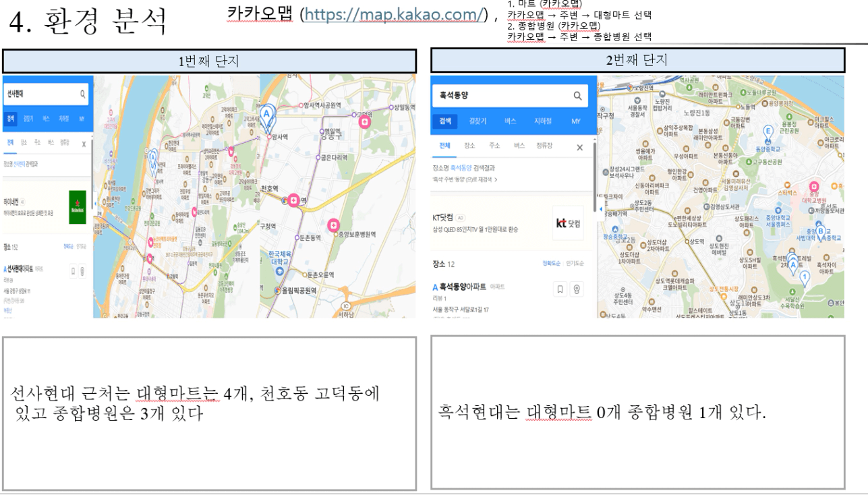This screenshot has height=495, width=868.
Task: Close 흑석동양 results with X icon
Action: click(x=579, y=147)
